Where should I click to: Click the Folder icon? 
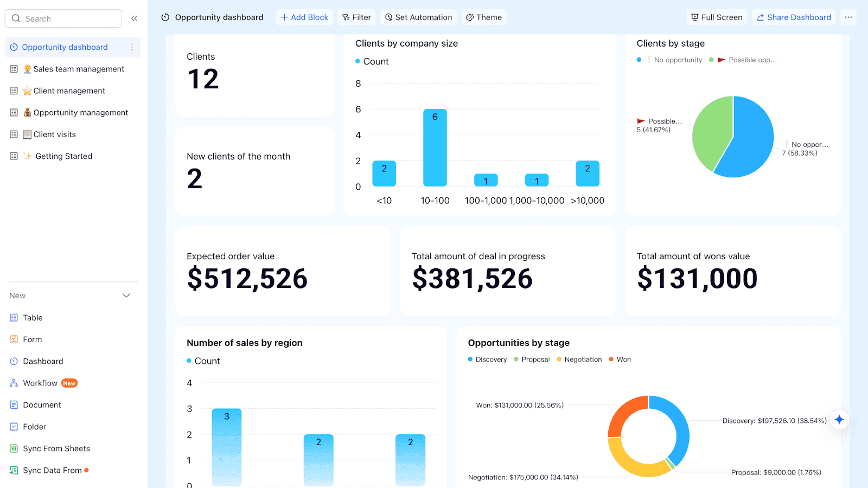click(x=14, y=427)
